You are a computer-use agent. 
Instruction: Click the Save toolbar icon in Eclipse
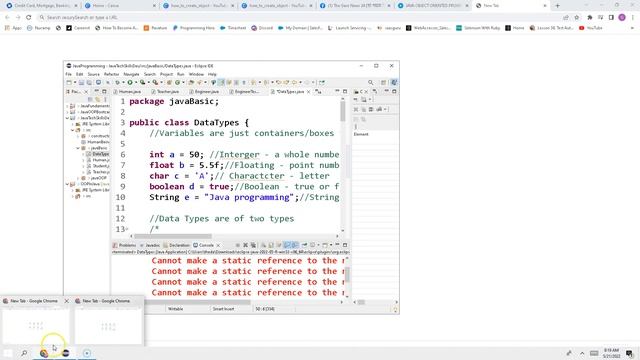[x=81, y=82]
